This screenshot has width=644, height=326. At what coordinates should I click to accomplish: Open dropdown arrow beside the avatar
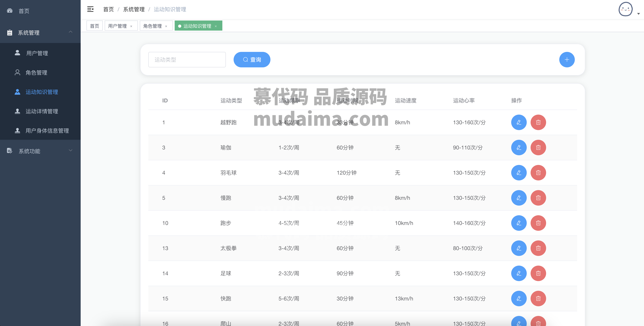coord(638,14)
